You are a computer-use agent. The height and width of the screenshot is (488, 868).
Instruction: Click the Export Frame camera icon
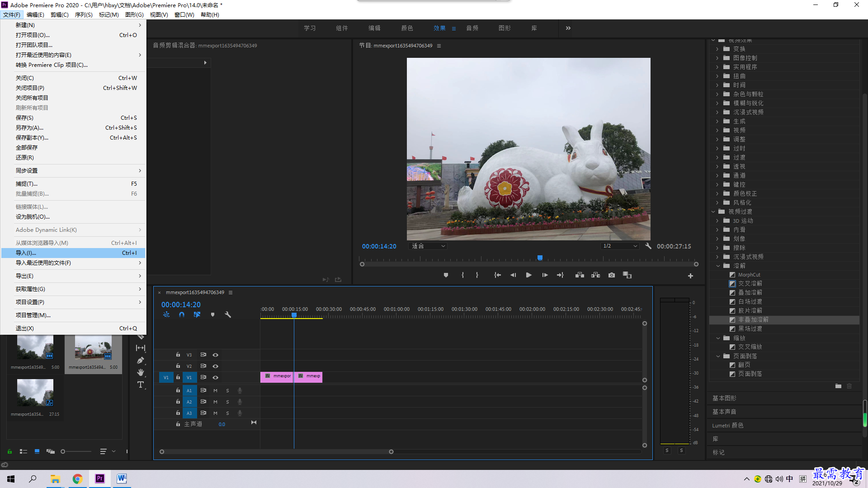pos(612,275)
